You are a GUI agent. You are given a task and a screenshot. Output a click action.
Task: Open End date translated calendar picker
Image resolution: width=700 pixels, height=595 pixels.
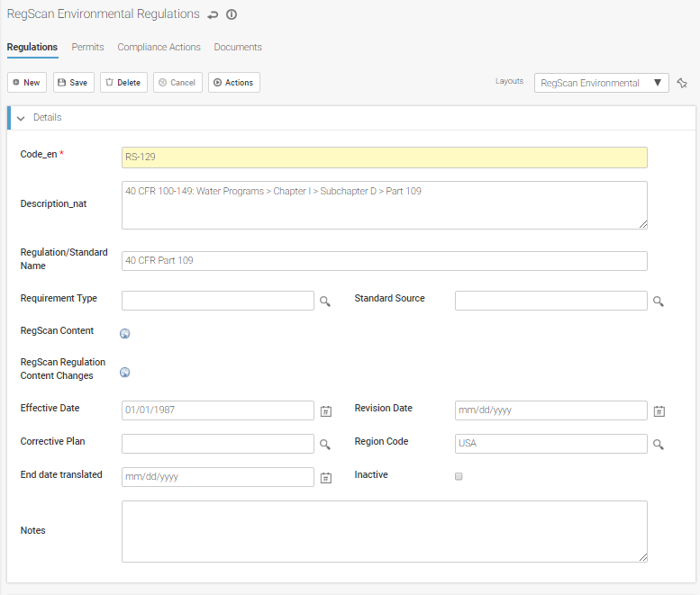pos(326,478)
